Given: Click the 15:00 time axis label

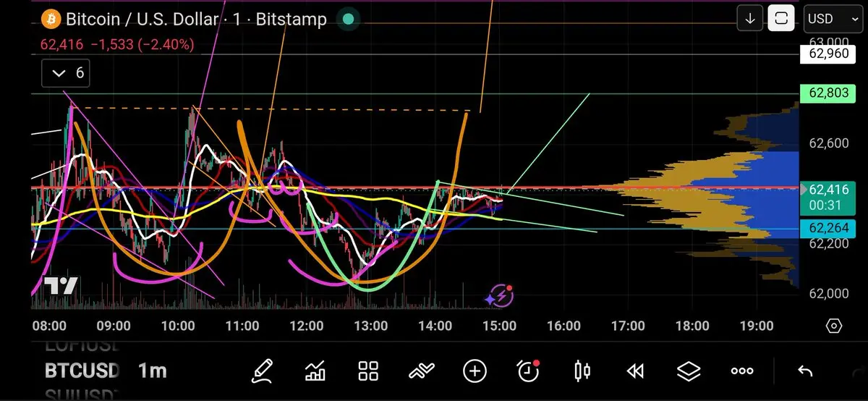Looking at the screenshot, I should tap(499, 326).
